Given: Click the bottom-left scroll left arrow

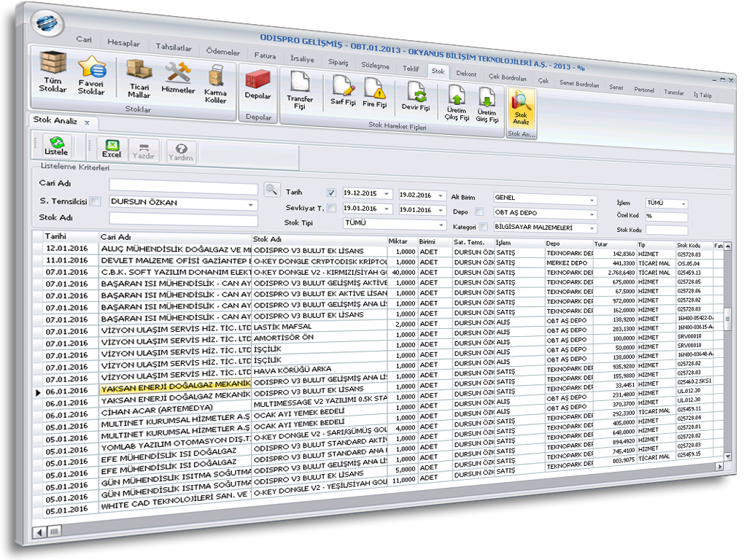Looking at the screenshot, I should click(39, 532).
